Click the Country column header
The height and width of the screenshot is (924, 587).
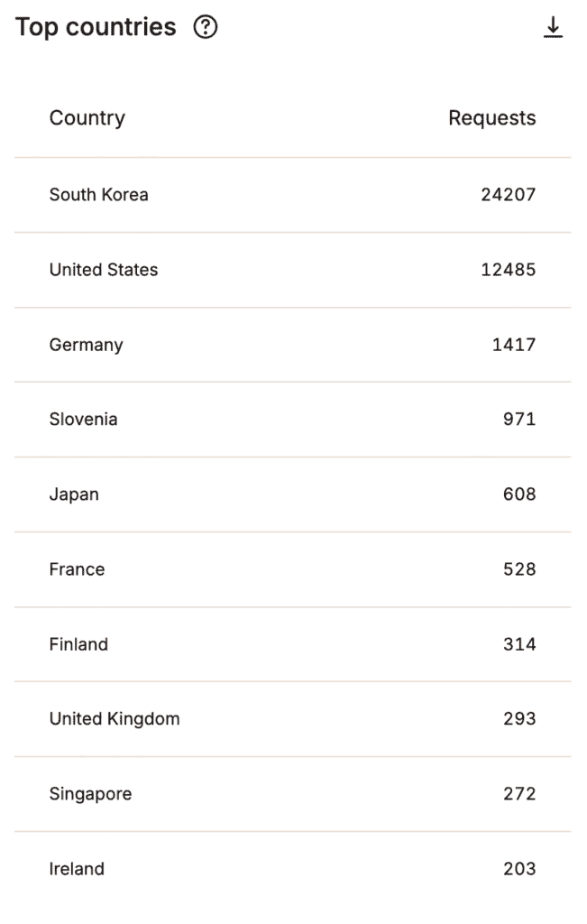(x=87, y=118)
